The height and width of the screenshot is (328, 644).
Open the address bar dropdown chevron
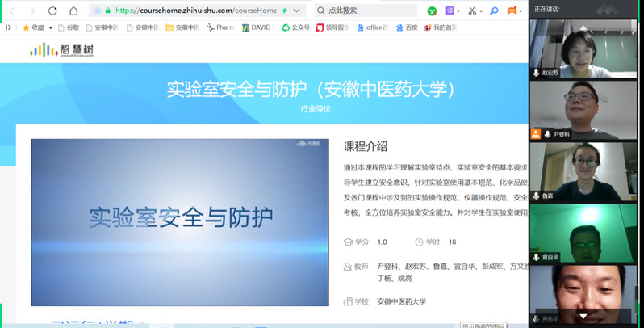[297, 11]
